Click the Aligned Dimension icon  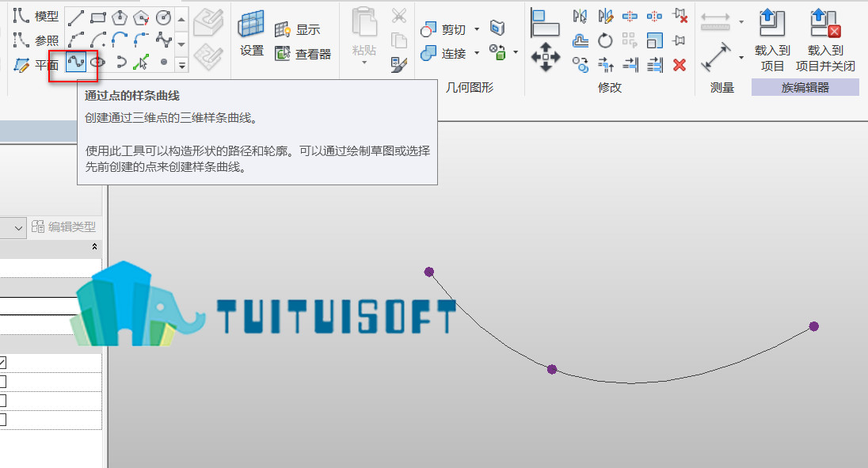tap(716, 57)
